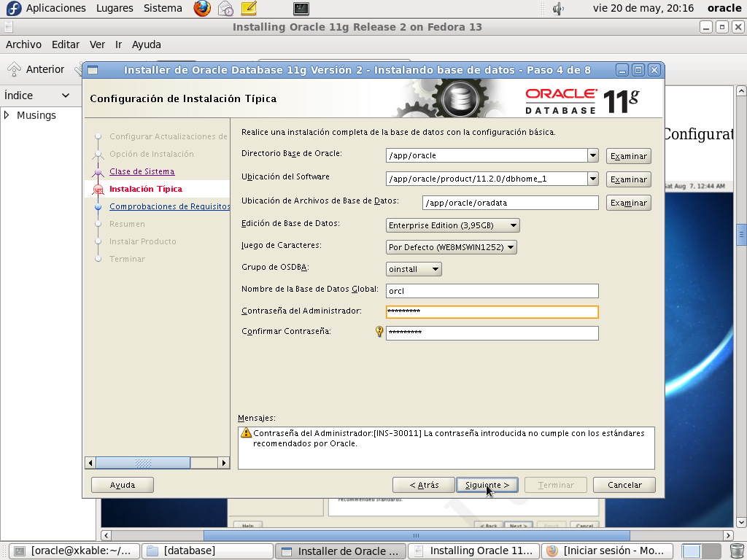Click the password hint lightbulb icon
The height and width of the screenshot is (560, 747).
pyautogui.click(x=379, y=331)
